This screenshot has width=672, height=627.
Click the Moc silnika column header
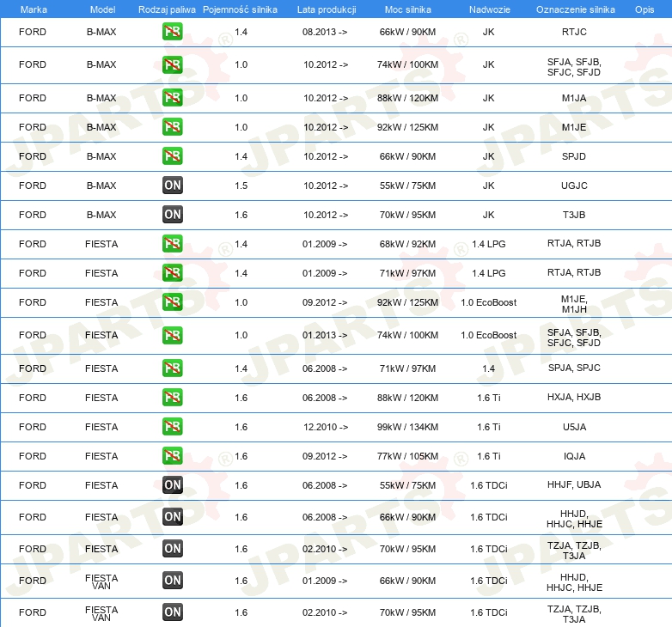point(407,9)
